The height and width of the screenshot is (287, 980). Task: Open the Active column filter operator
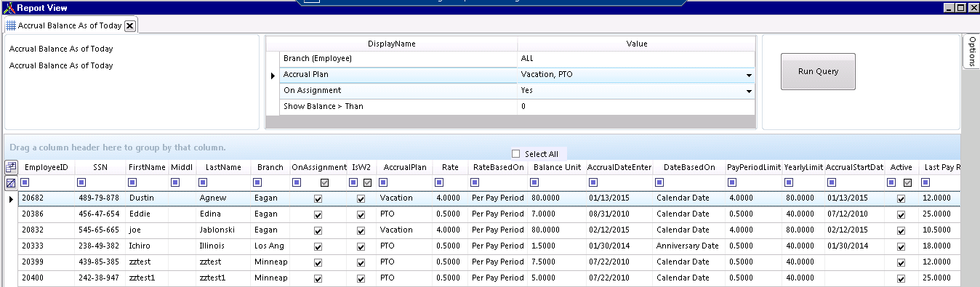[x=891, y=183]
